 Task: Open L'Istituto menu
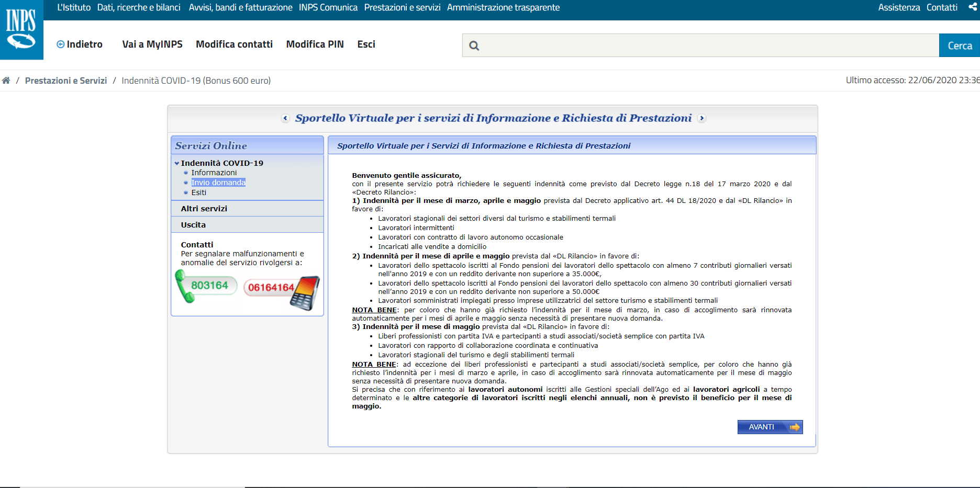(x=74, y=7)
